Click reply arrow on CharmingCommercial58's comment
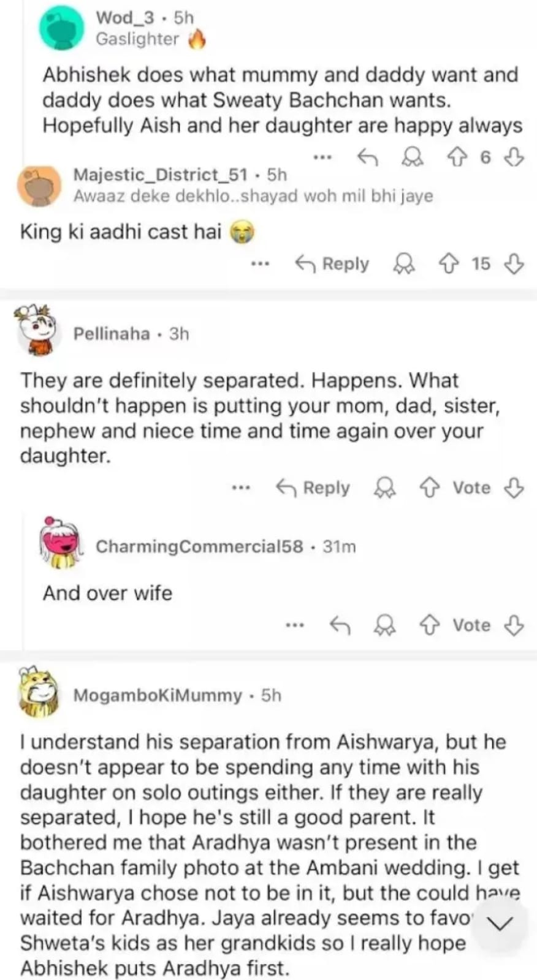 (340, 625)
